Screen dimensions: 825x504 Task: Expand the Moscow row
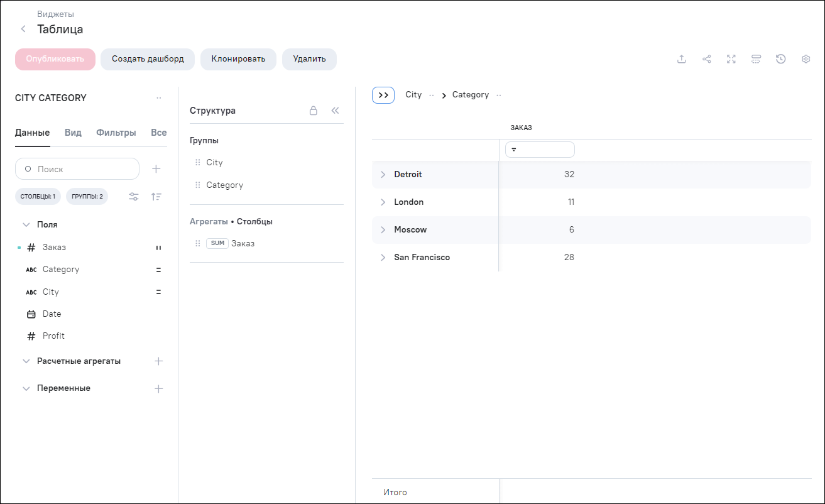pos(383,230)
